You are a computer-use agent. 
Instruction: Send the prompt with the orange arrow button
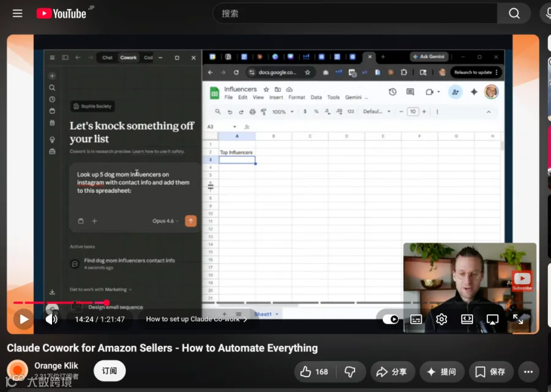(191, 221)
